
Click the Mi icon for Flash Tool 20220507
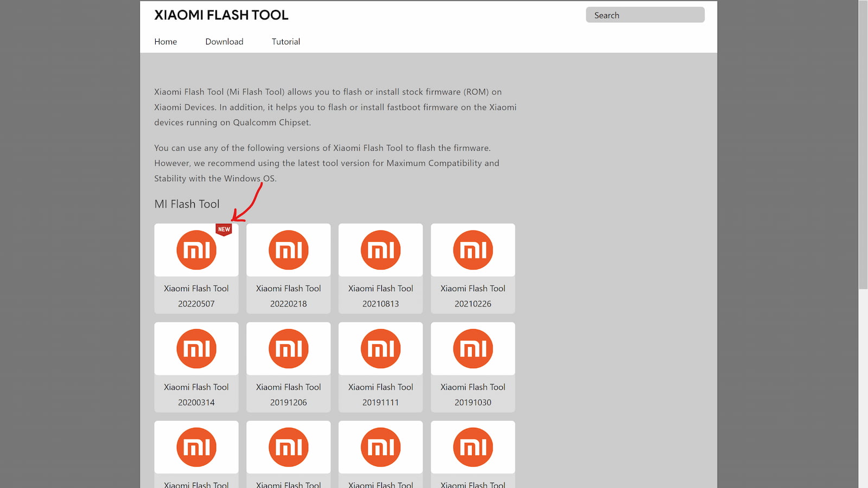coord(196,250)
